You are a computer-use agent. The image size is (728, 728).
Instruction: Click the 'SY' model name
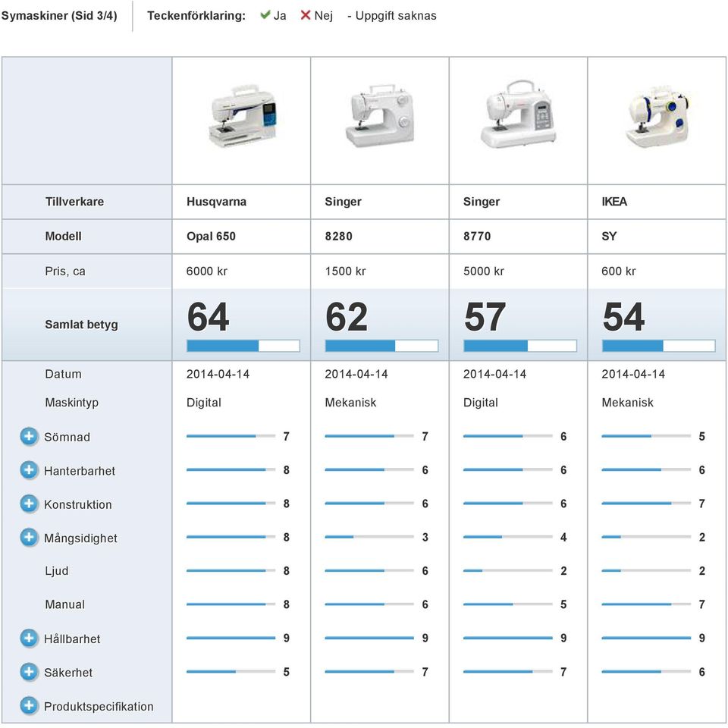click(x=609, y=237)
